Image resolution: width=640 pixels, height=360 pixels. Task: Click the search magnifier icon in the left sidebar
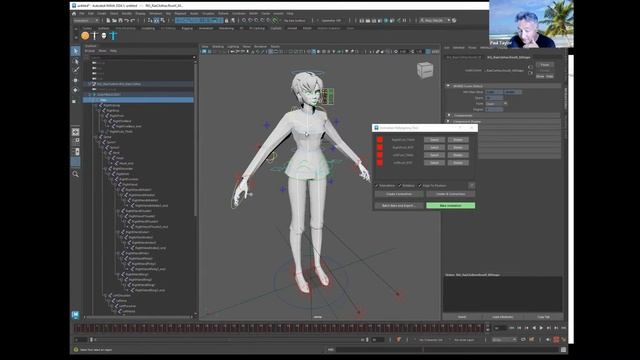(76, 174)
